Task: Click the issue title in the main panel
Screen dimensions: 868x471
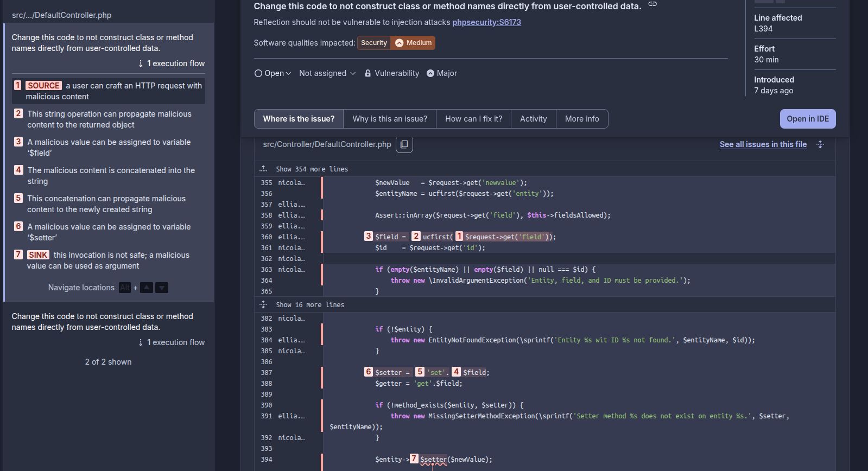Action: pos(448,6)
